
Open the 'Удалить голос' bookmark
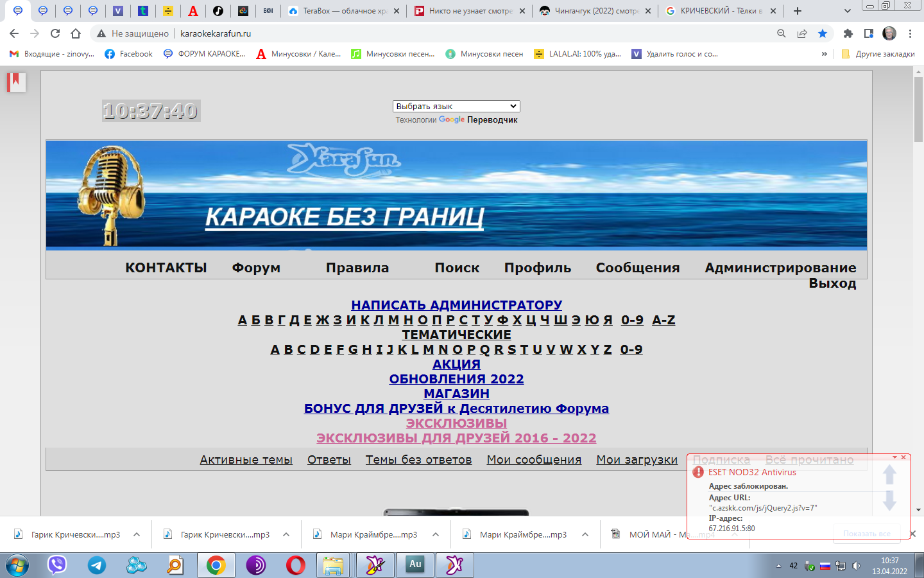click(x=675, y=54)
